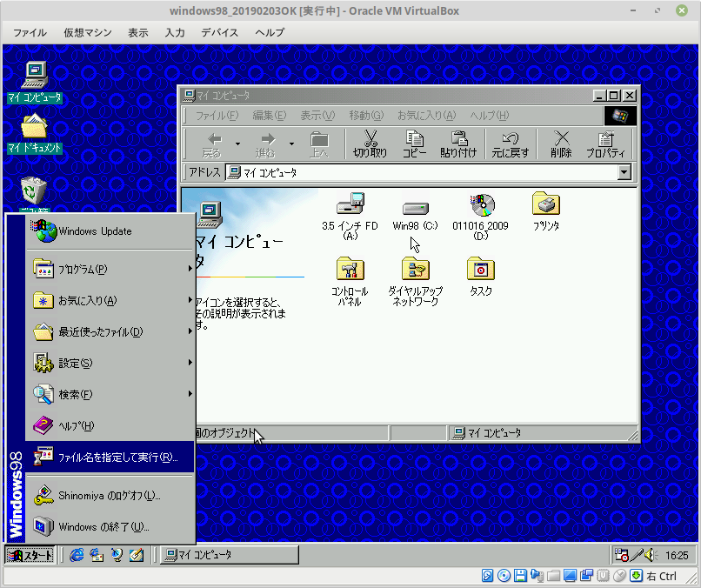This screenshot has height=588, width=701.
Task: Open the address bar dropdown
Action: 626,172
